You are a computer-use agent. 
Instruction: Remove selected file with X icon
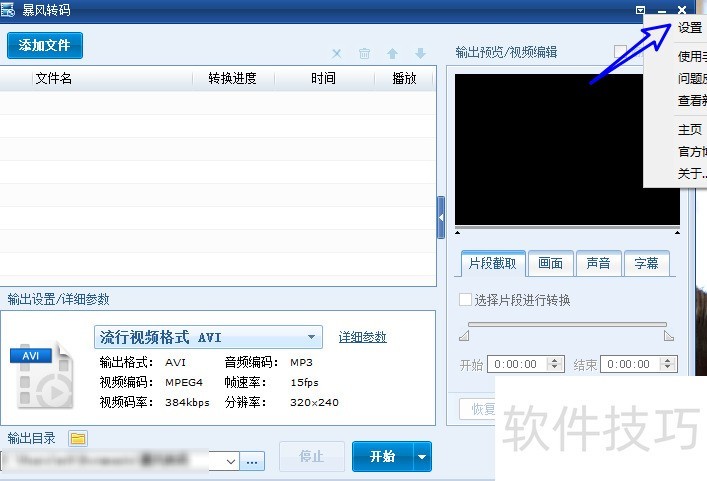tap(336, 54)
